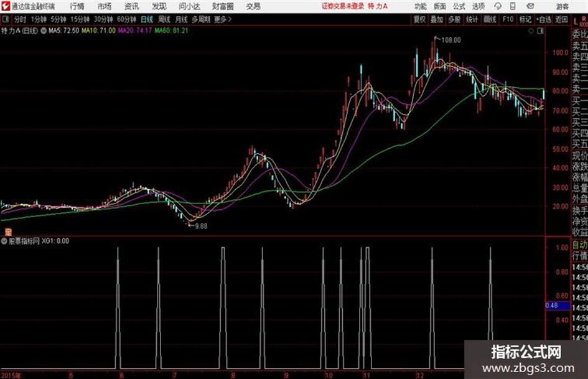Open the 财富圈 menu
Screen dimensions: 588x379
pos(223,6)
